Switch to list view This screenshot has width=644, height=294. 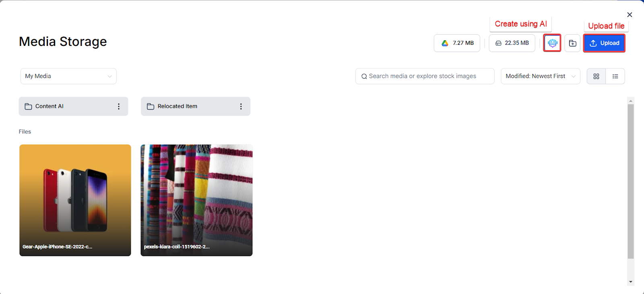tap(615, 76)
